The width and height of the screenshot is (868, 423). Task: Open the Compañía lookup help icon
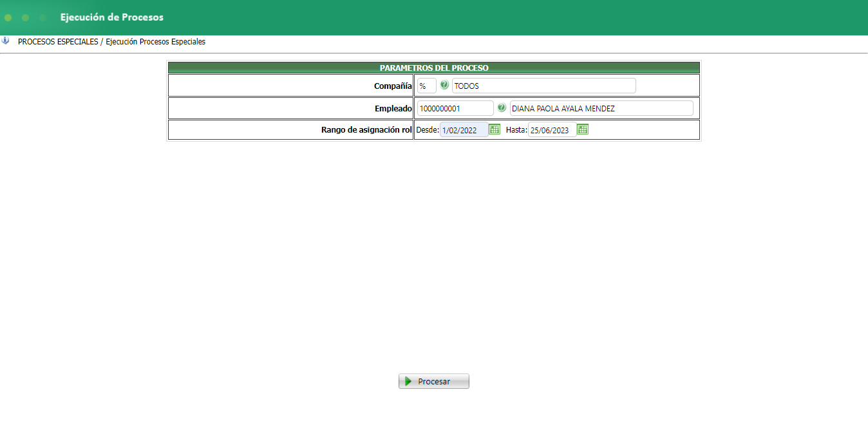point(444,85)
